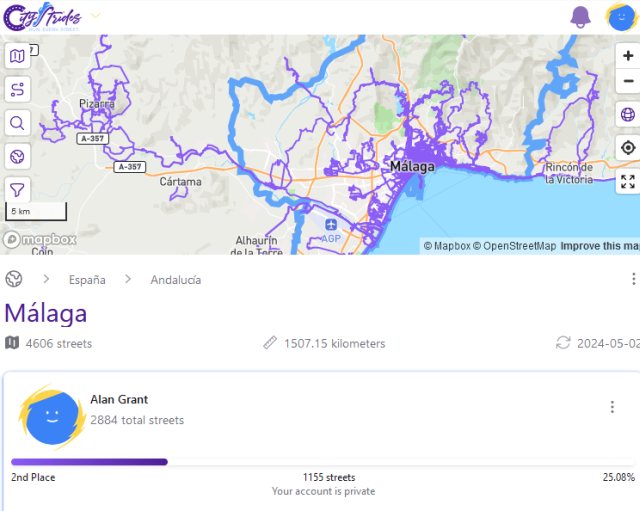Click the 1155 streets count
Viewport: 640px width, 511px height.
coord(329,478)
